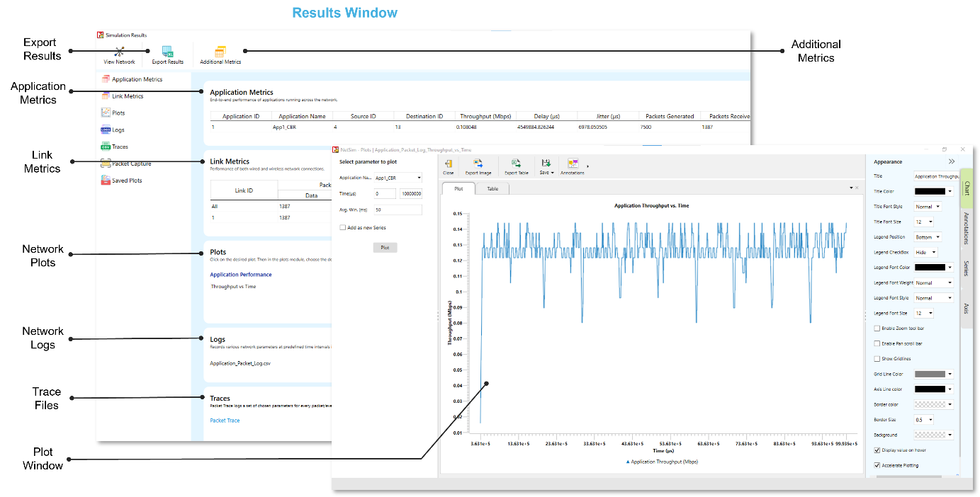Click the Avg. Win. (ms) input field
The image size is (980, 497).
(398, 210)
